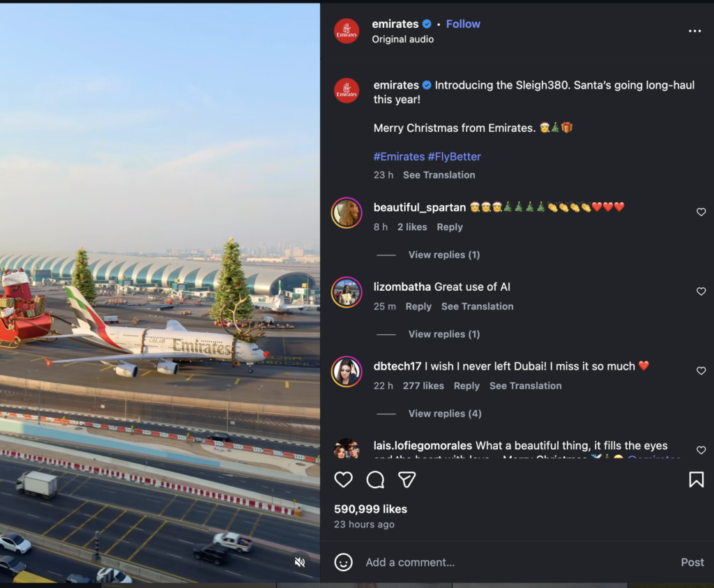
Task: Like beautiful_spartan's comment
Action: [701, 212]
